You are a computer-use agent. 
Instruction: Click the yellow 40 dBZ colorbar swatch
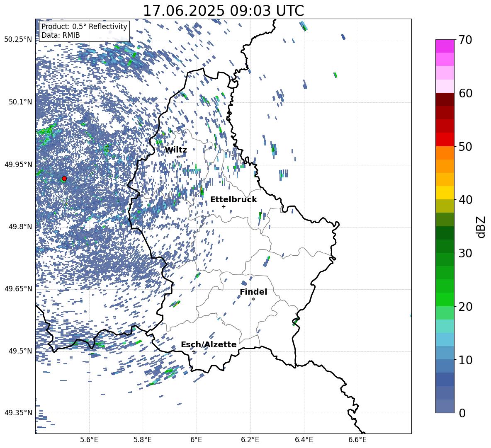click(445, 193)
